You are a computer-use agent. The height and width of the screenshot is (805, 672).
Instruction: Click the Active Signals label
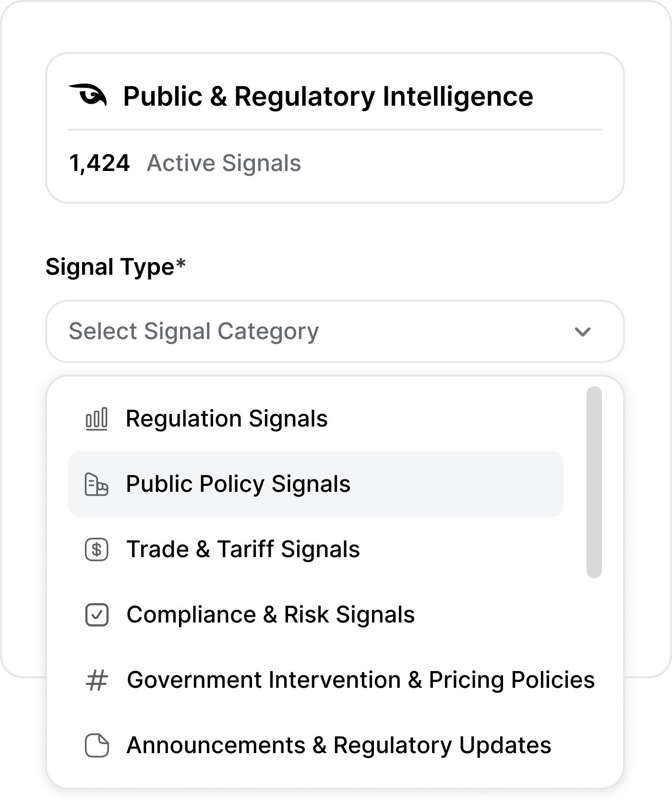point(224,163)
